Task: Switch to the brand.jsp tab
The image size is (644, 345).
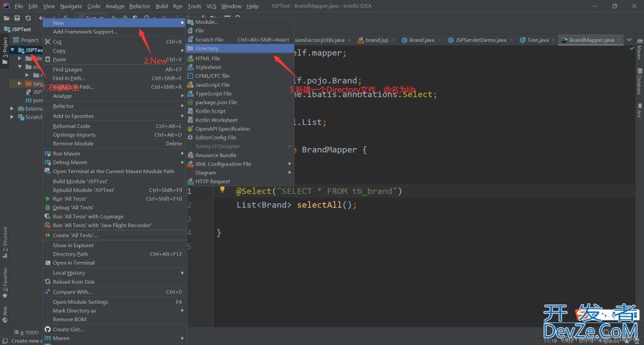Action: 377,40
